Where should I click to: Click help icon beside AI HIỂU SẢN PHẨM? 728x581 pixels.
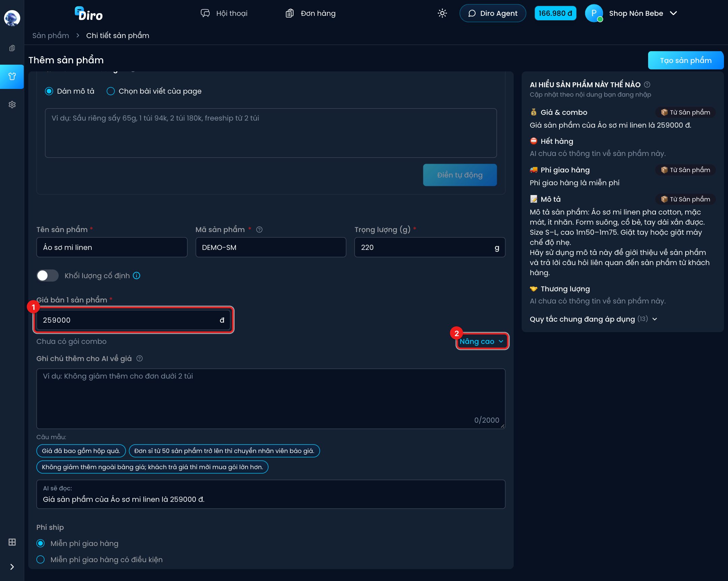[x=647, y=85]
